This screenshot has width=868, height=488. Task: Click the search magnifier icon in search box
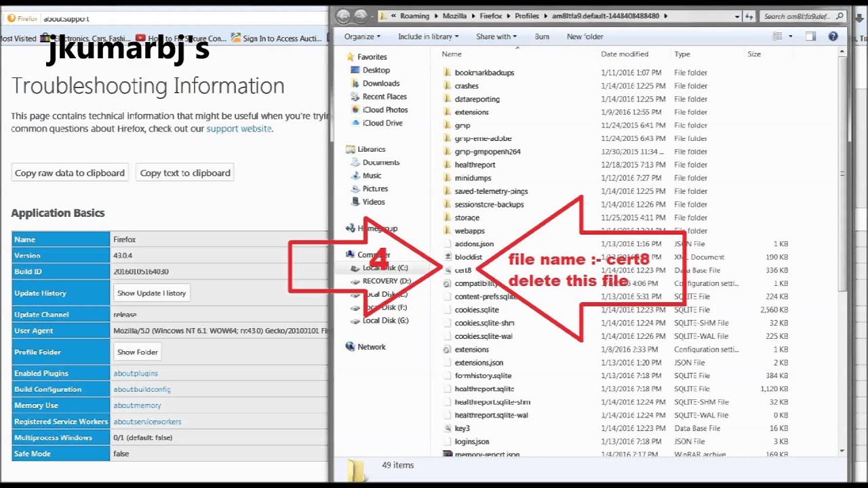(x=840, y=16)
